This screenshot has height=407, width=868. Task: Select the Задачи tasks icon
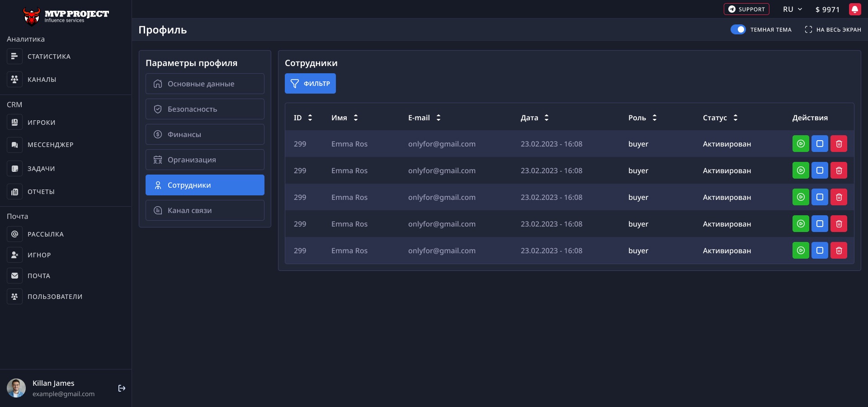click(14, 169)
